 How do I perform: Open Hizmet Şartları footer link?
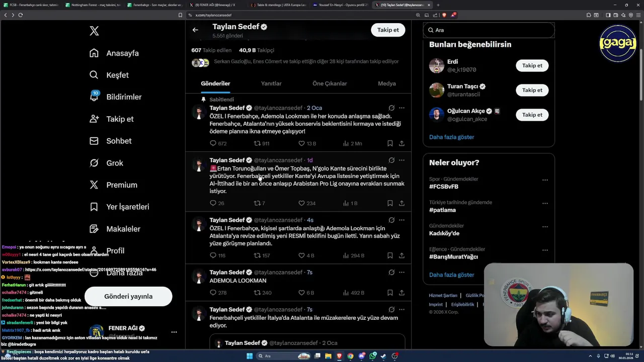pyautogui.click(x=443, y=296)
